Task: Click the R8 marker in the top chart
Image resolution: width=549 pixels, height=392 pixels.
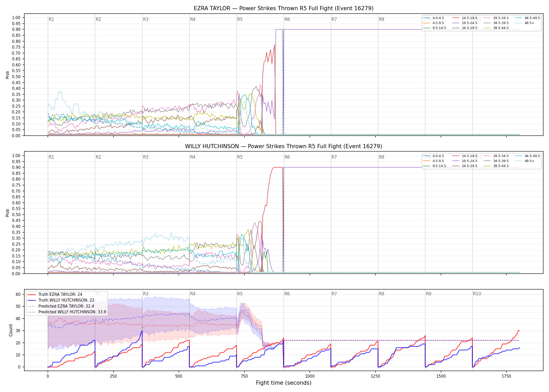Action: [381, 19]
